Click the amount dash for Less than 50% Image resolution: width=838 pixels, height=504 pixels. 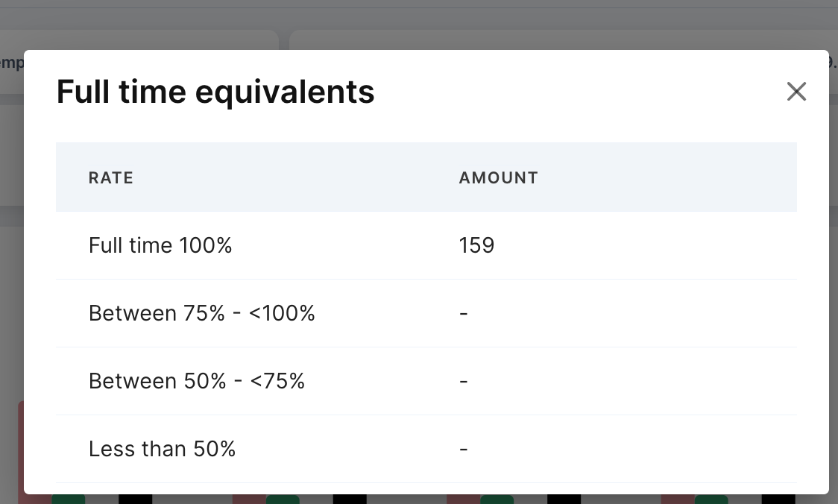tap(464, 449)
